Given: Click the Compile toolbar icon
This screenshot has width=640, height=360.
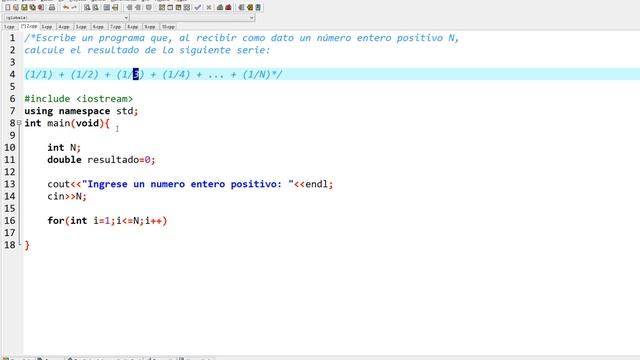Looking at the screenshot, I should pyautogui.click(x=162, y=7).
